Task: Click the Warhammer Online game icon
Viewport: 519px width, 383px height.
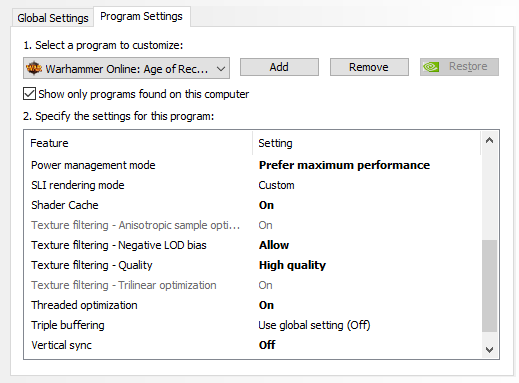Action: (x=34, y=68)
